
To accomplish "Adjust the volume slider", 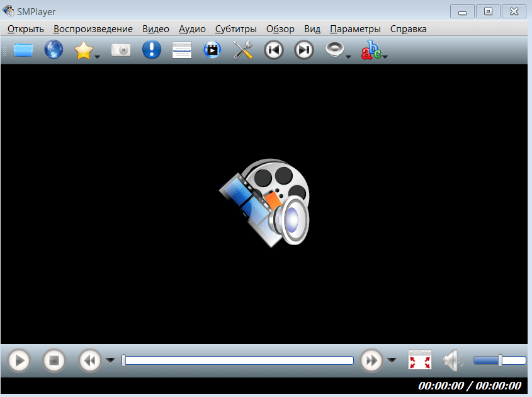I will (499, 360).
